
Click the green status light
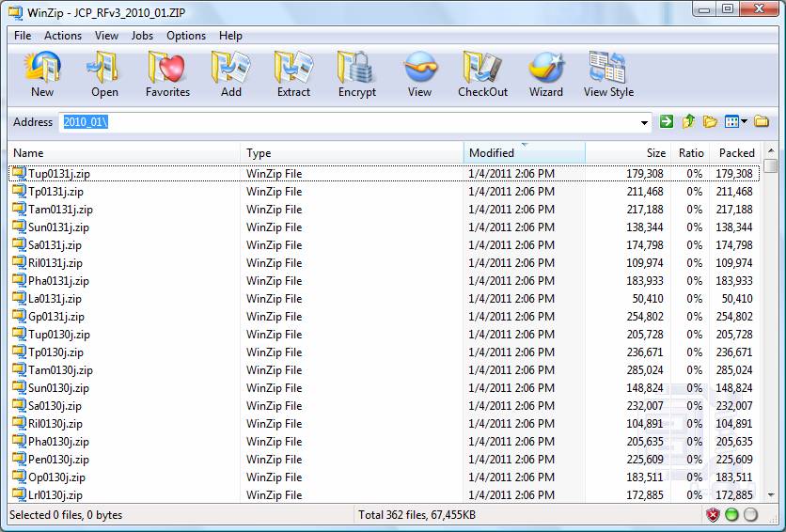[x=731, y=514]
